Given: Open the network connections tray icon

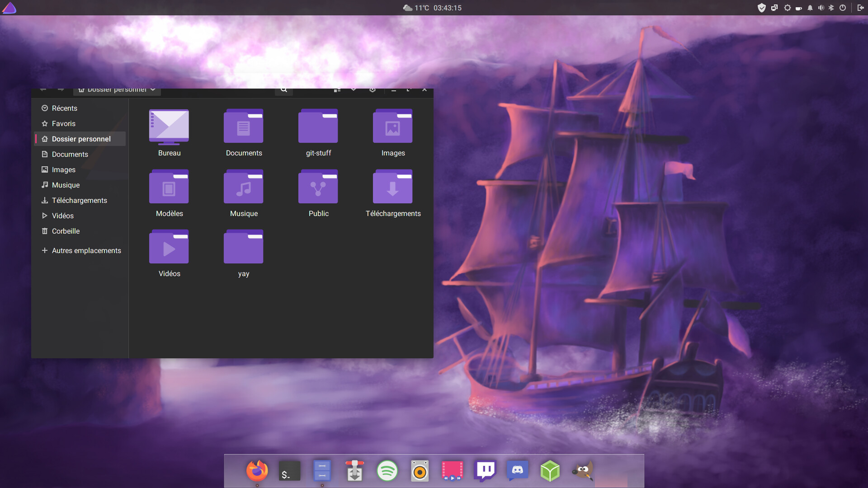Looking at the screenshot, I should 774,8.
